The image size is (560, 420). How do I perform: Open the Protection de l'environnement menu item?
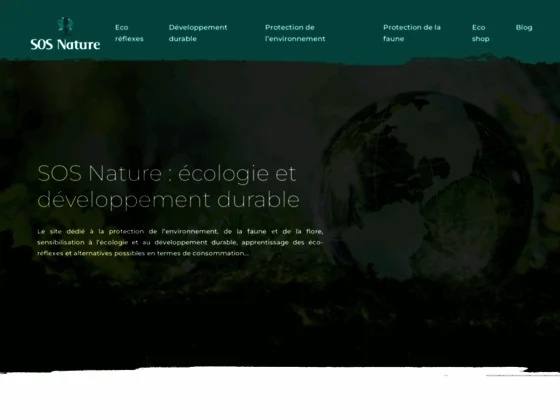coord(295,33)
